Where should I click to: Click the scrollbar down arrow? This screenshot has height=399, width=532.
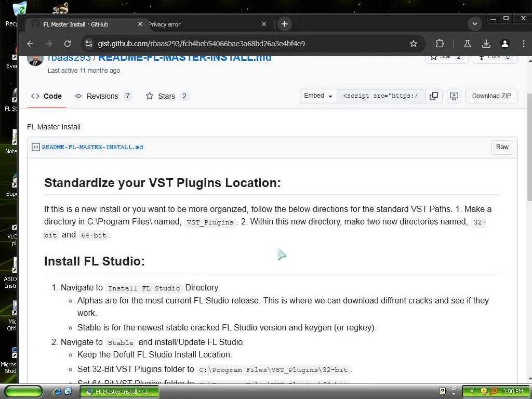(529, 379)
